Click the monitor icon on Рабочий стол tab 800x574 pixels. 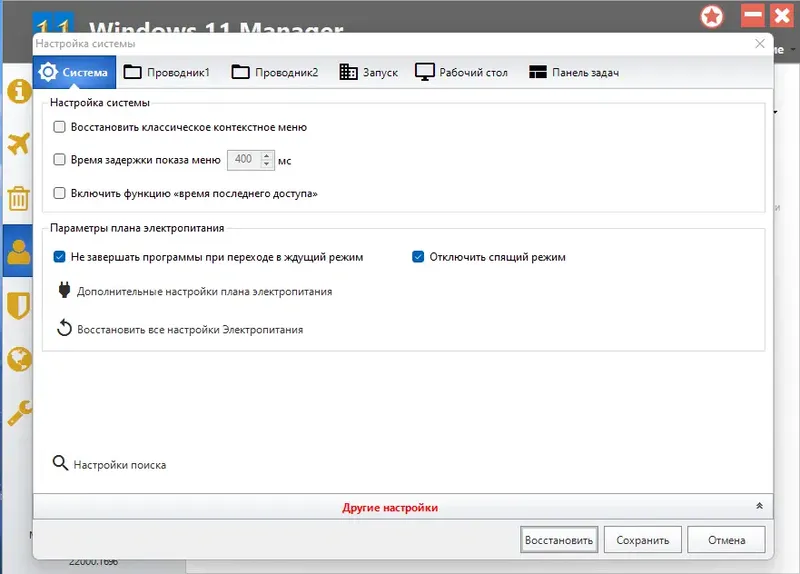pyautogui.click(x=425, y=72)
